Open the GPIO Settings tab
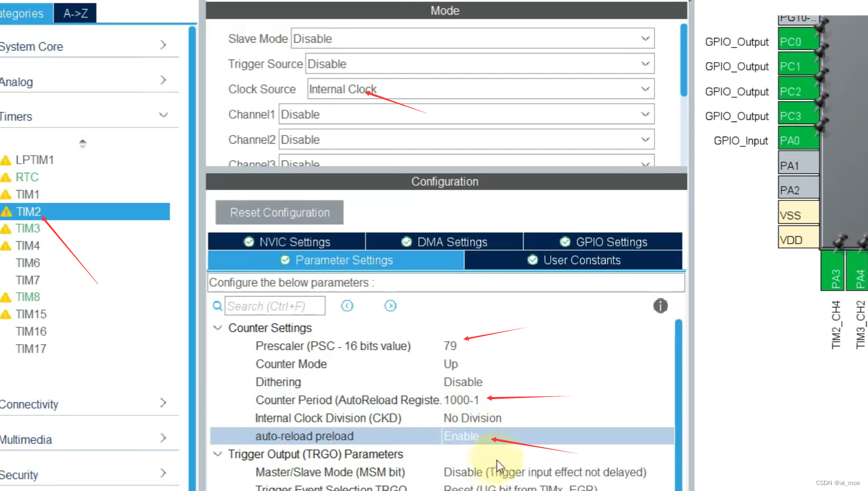Screen dimensions: 868x491 603,242
